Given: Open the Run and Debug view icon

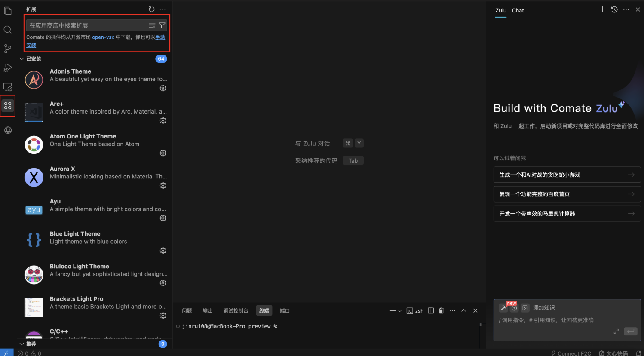Looking at the screenshot, I should (x=8, y=68).
